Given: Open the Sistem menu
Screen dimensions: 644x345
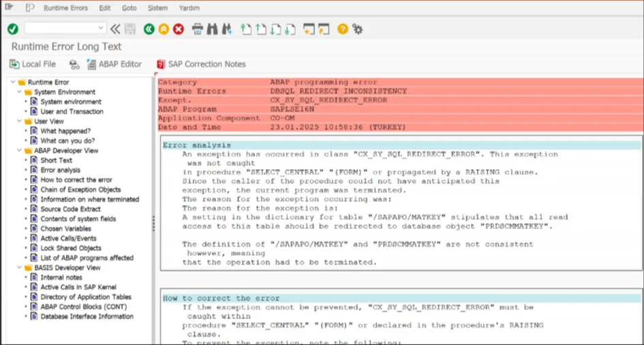Looking at the screenshot, I should click(x=157, y=7).
